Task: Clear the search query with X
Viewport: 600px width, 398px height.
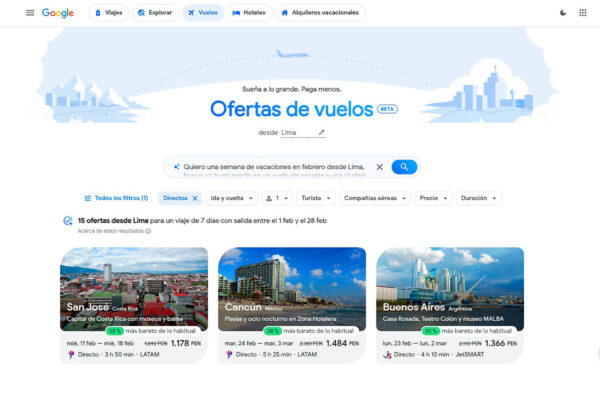Action: click(x=379, y=167)
